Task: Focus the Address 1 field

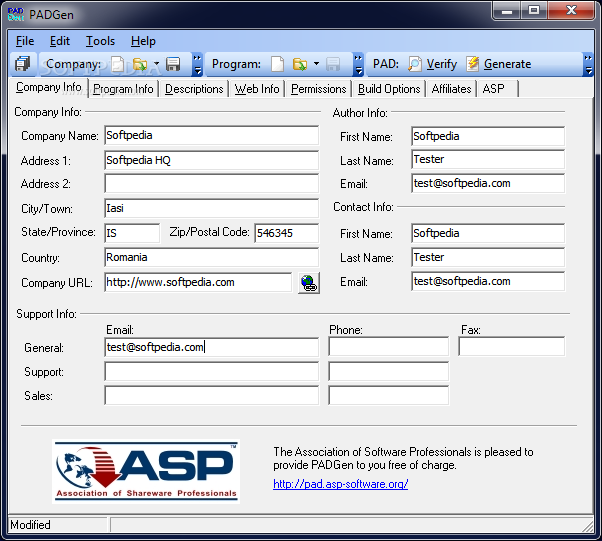Action: pos(211,160)
